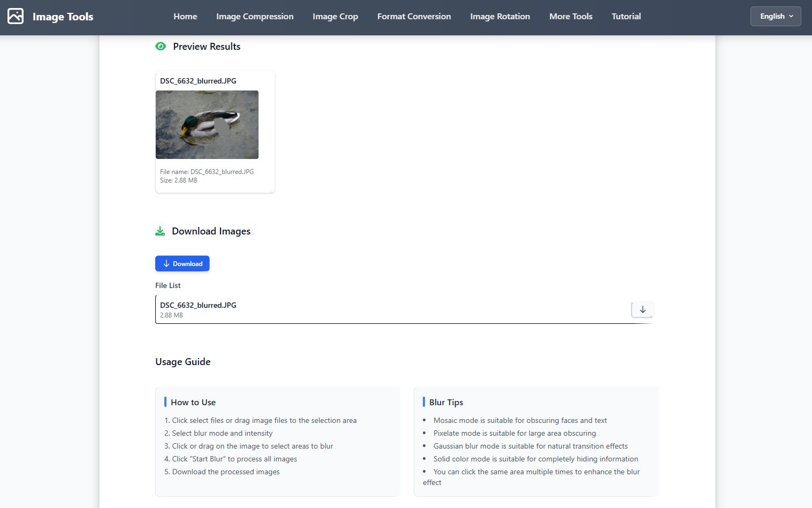Click the Usage Guide heading
The height and width of the screenshot is (508, 812).
pyautogui.click(x=183, y=362)
